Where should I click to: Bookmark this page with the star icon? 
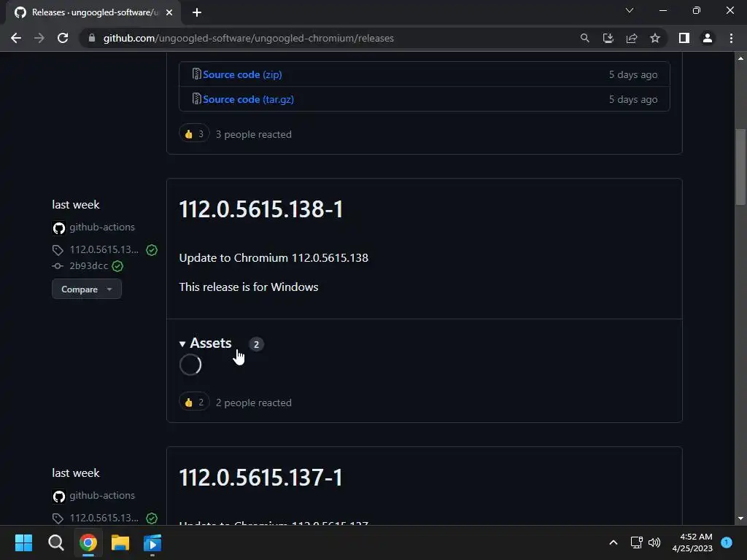tap(655, 38)
